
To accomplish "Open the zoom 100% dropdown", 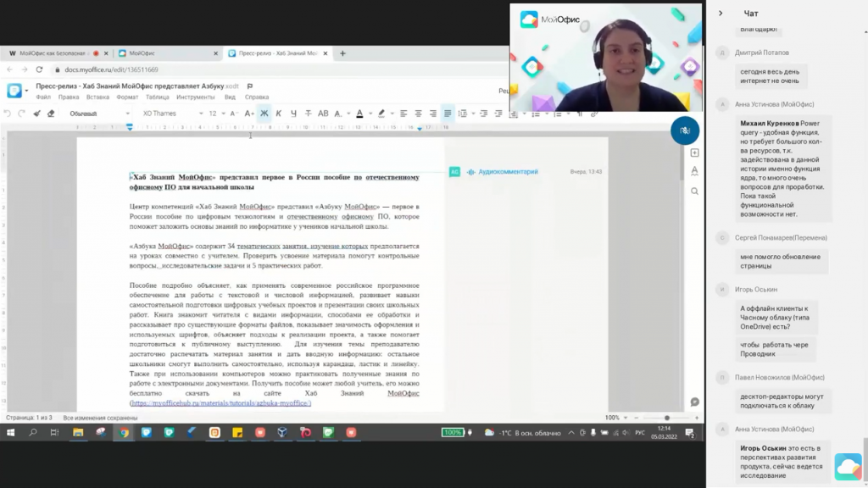I will pyautogui.click(x=616, y=418).
